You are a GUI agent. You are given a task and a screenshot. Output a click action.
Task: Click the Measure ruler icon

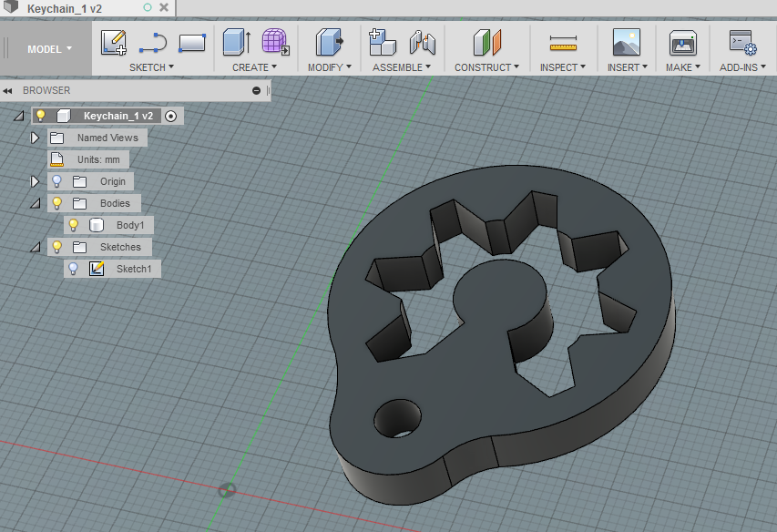[564, 43]
